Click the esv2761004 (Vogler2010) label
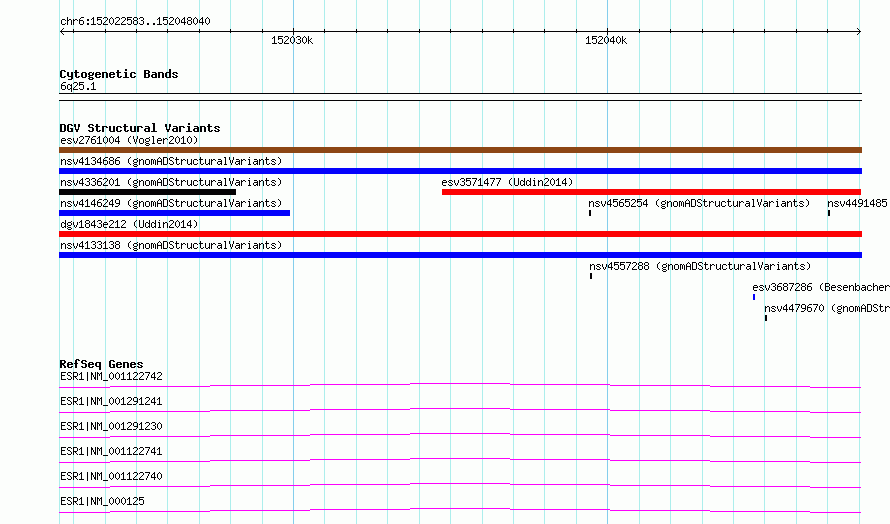 coord(129,140)
